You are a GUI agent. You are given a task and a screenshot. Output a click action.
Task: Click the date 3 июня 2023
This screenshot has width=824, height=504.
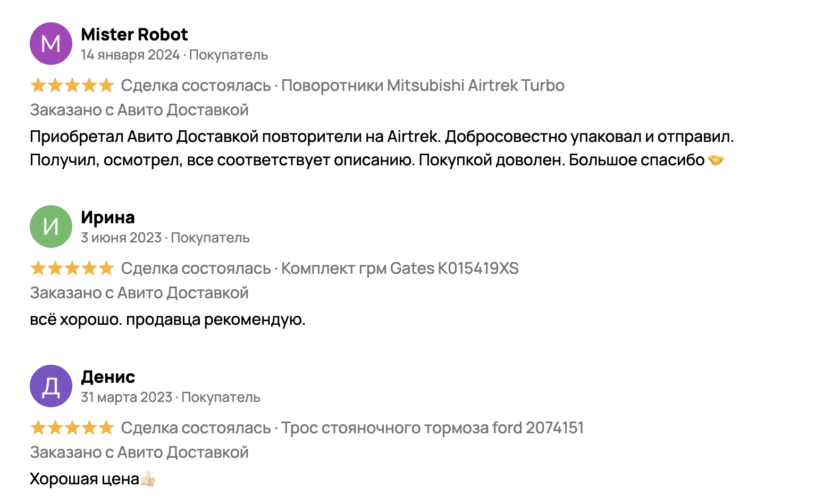(121, 238)
